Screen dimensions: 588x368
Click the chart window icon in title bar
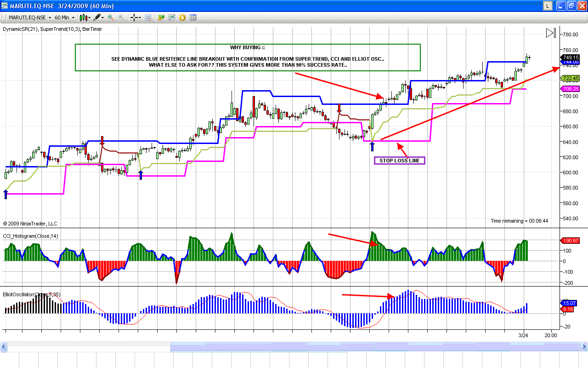click(5, 6)
